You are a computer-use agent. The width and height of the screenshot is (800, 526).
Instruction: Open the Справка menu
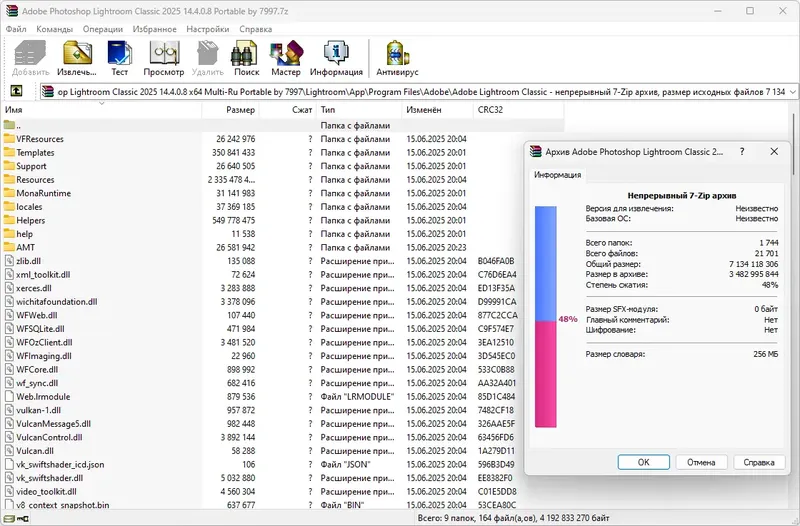[256, 29]
